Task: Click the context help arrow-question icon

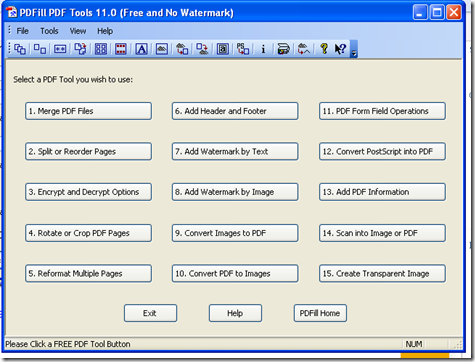Action: [x=340, y=49]
